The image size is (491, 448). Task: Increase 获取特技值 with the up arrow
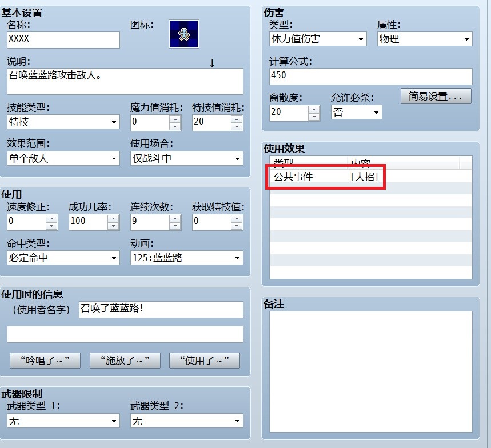(x=237, y=218)
